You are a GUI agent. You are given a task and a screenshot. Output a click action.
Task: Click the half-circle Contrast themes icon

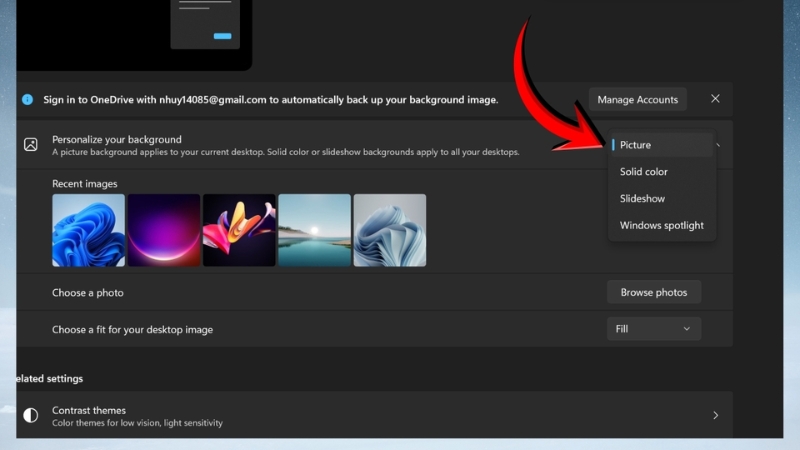[31, 415]
